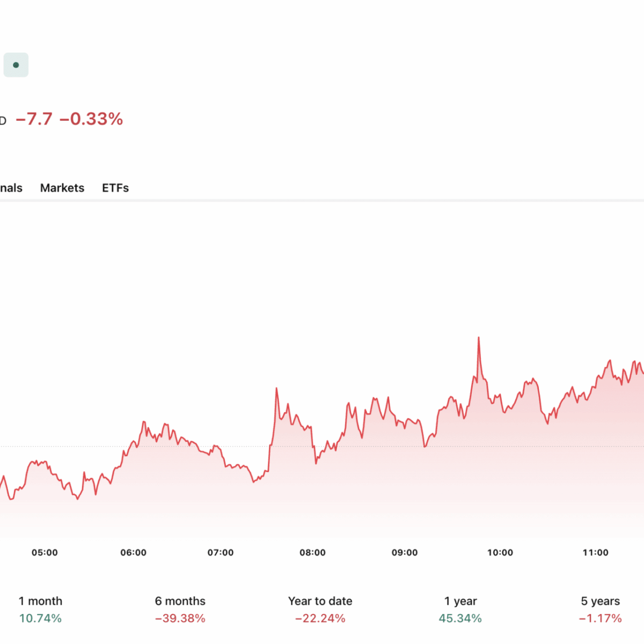Select the 07:00 mark on time axis
Image resolution: width=644 pixels, height=644 pixels.
click(x=221, y=552)
